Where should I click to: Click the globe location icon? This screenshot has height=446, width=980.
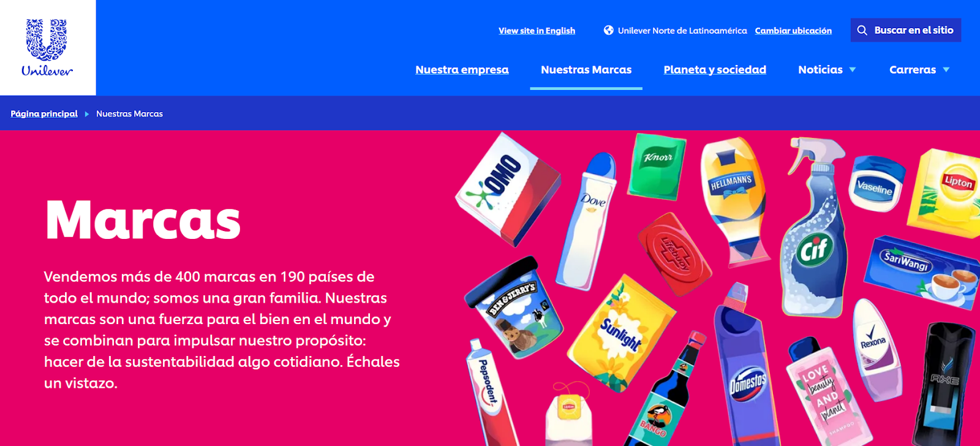click(x=608, y=30)
